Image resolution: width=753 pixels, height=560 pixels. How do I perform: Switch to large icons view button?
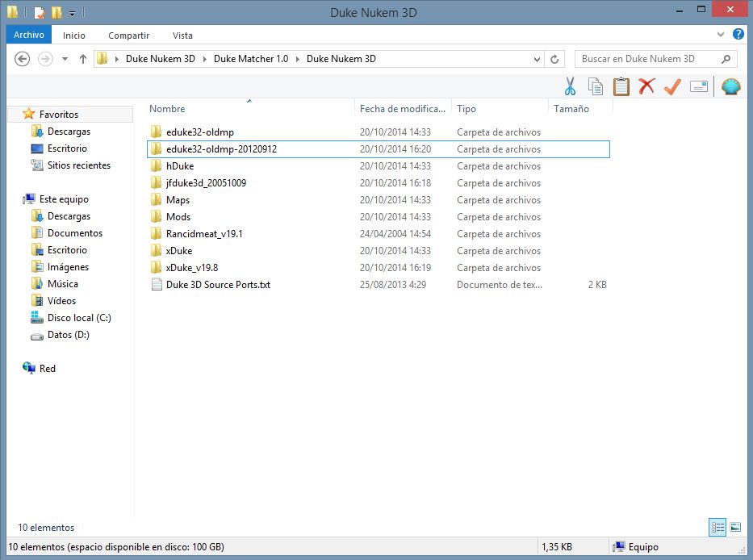[x=735, y=528]
